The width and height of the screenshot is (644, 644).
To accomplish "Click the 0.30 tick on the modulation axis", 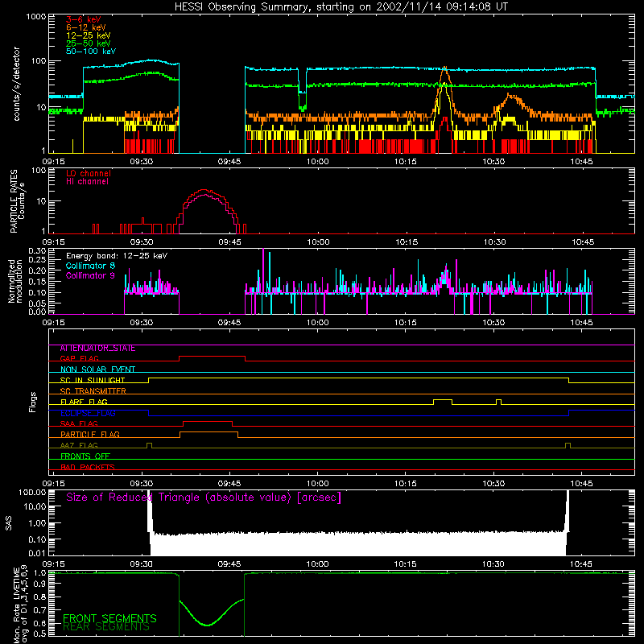I will tap(37, 251).
